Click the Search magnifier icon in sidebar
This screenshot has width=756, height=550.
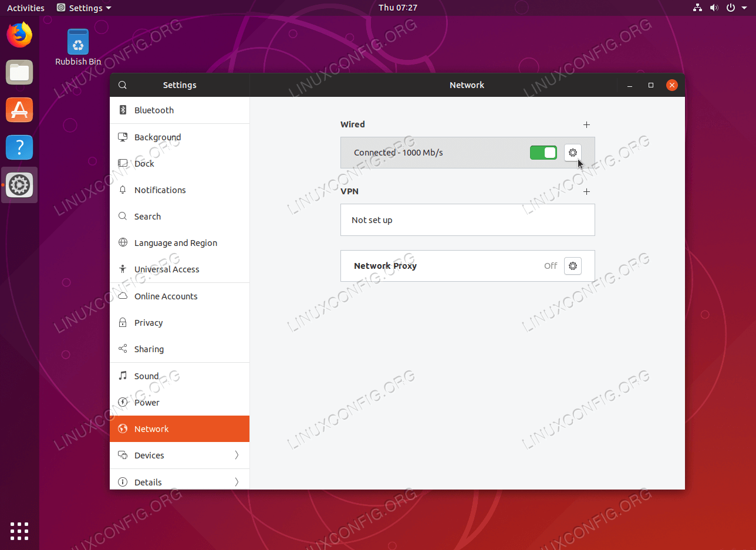123,216
